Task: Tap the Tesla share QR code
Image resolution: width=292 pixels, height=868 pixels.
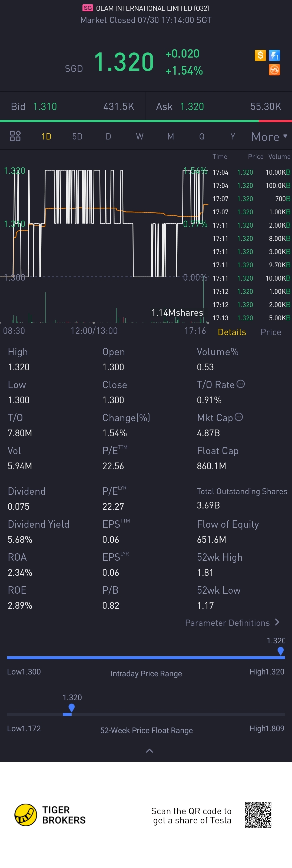Action: pyautogui.click(x=258, y=815)
